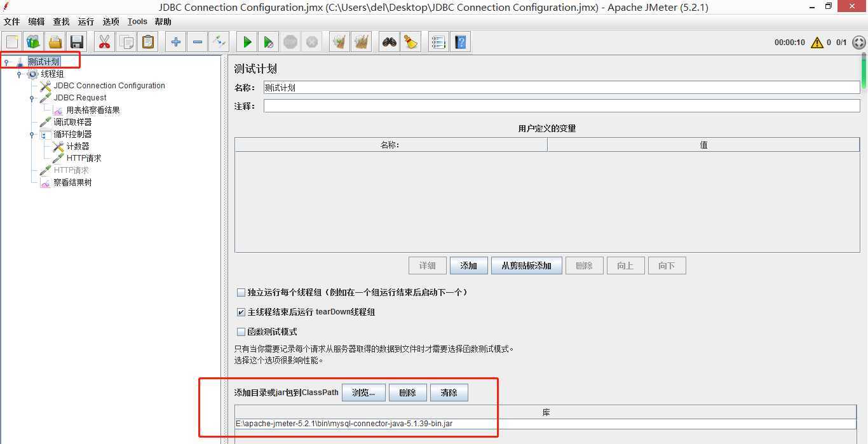Screen dimensions: 868x444
Task: Start the test with green play icon
Action: (x=247, y=42)
